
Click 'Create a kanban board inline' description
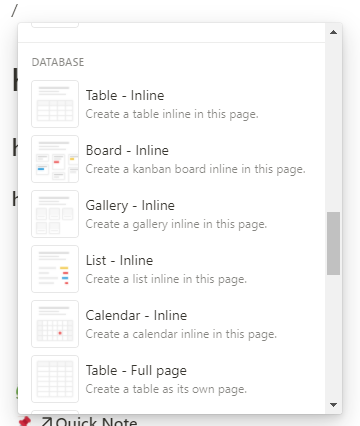click(195, 169)
